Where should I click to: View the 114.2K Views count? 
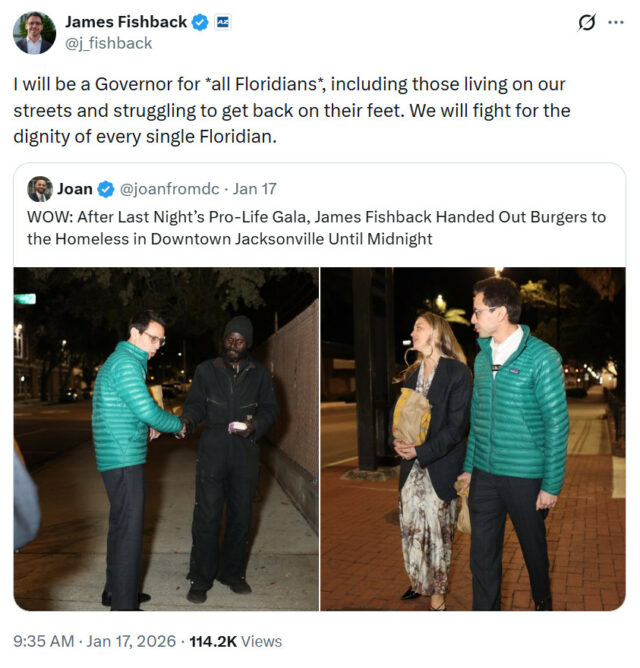point(236,641)
